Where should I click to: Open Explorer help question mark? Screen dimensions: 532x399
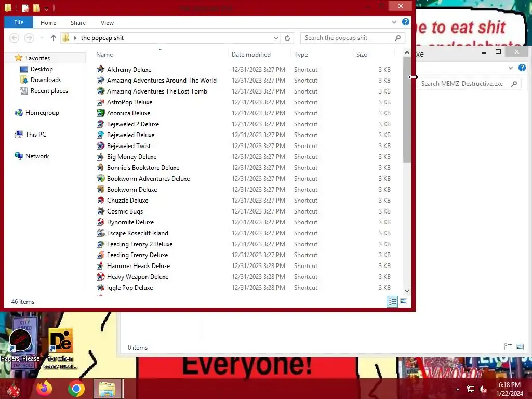coord(405,22)
